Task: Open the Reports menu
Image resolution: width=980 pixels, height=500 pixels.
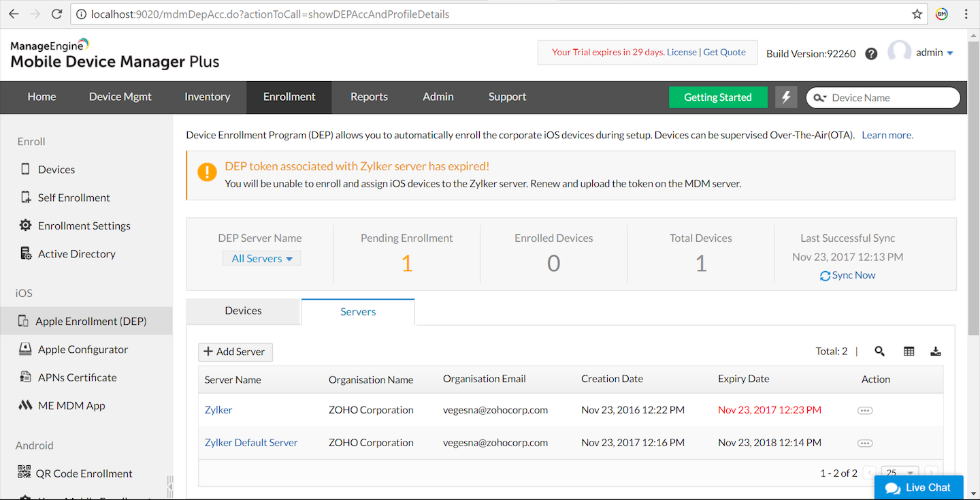Action: pos(369,97)
